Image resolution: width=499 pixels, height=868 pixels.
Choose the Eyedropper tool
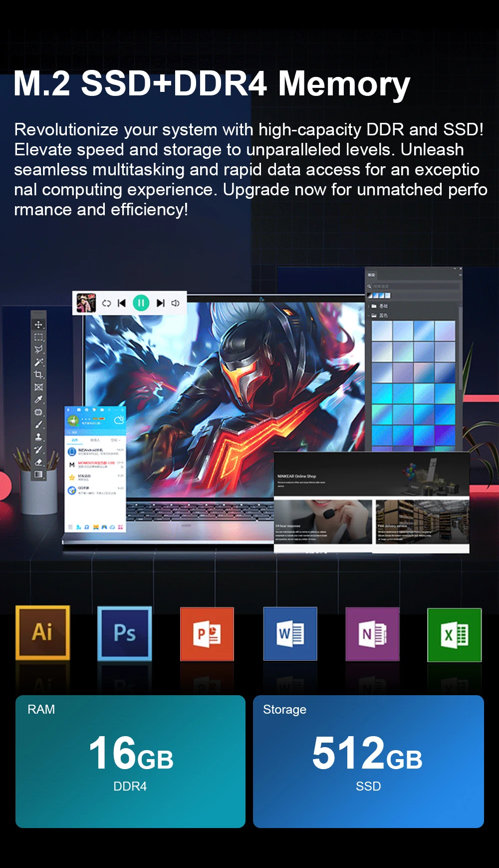point(38,400)
